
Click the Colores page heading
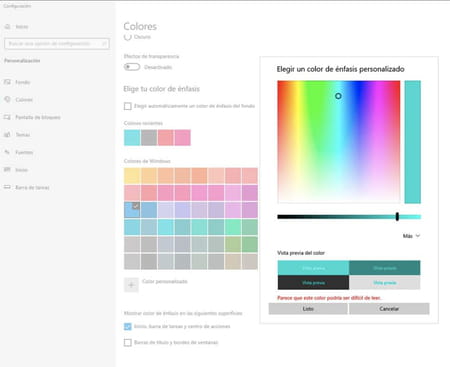140,26
